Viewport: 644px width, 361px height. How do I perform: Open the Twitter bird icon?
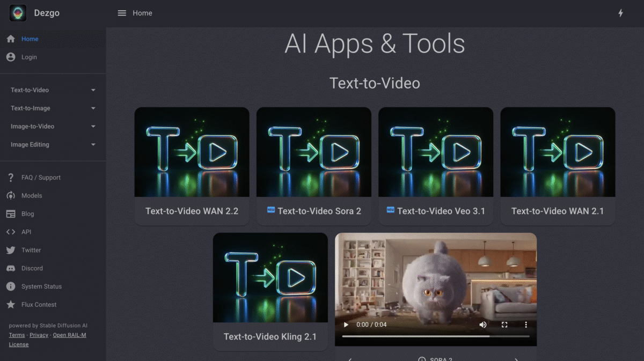click(11, 251)
